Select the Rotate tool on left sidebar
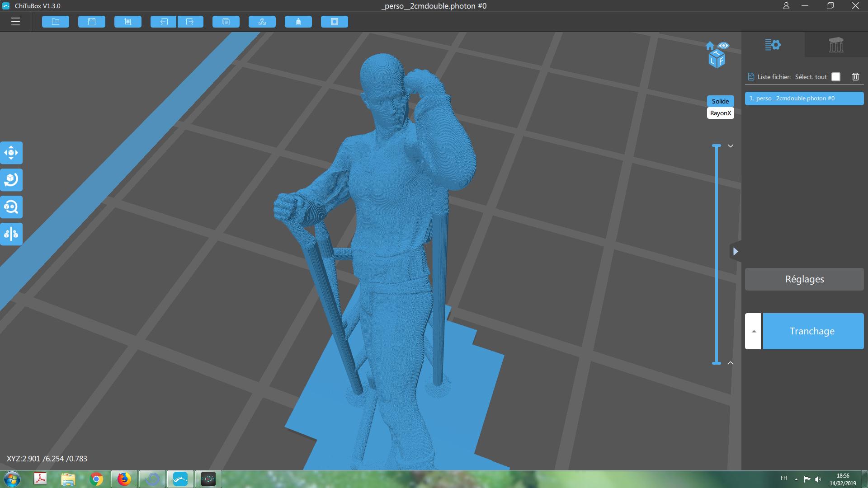868x488 pixels. 11,180
